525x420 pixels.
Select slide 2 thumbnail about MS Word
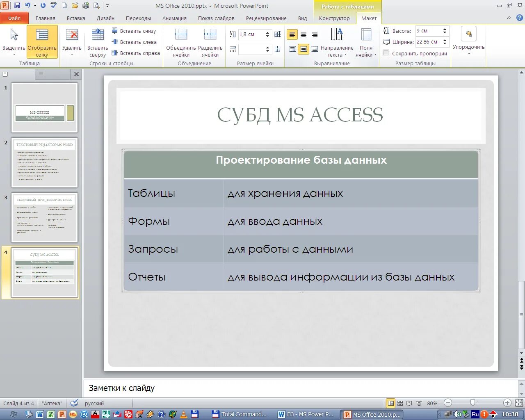click(44, 162)
